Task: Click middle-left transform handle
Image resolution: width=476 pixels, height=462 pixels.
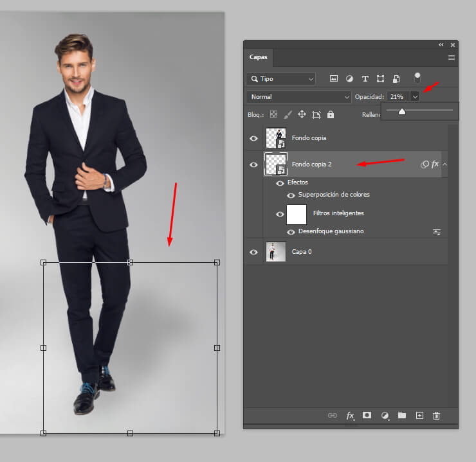Action: click(43, 348)
